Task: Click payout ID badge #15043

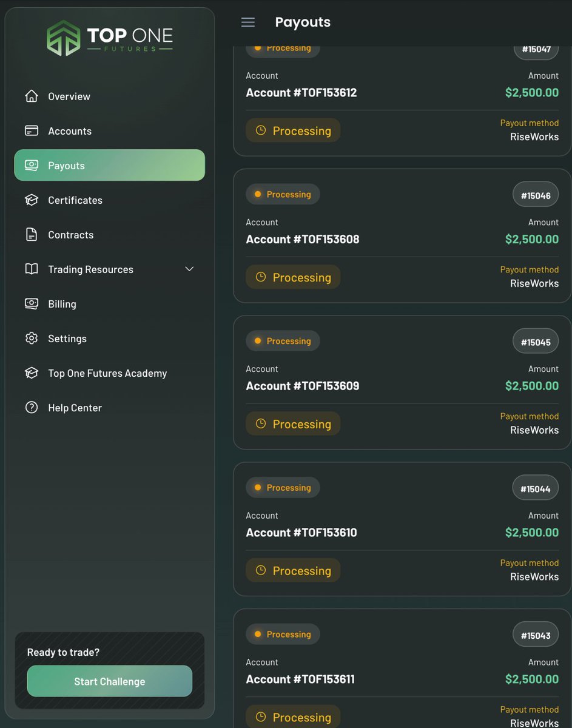Action: 536,635
